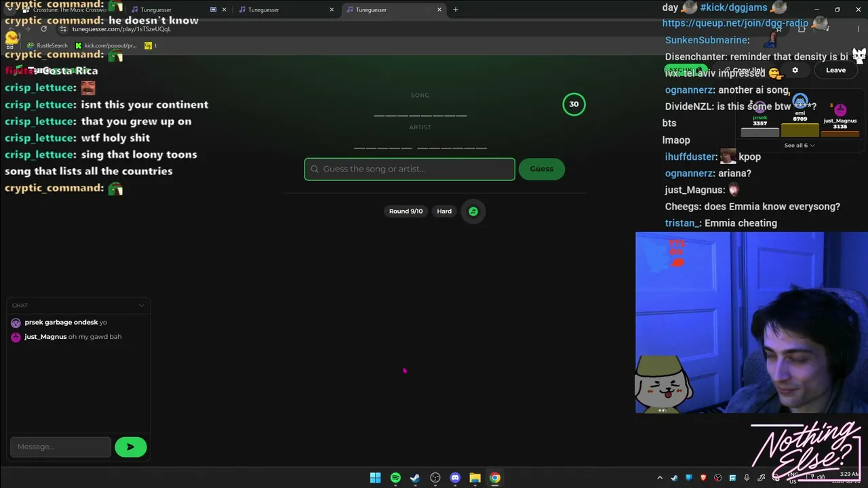Click the Spotify music note round indicator

[x=473, y=211]
